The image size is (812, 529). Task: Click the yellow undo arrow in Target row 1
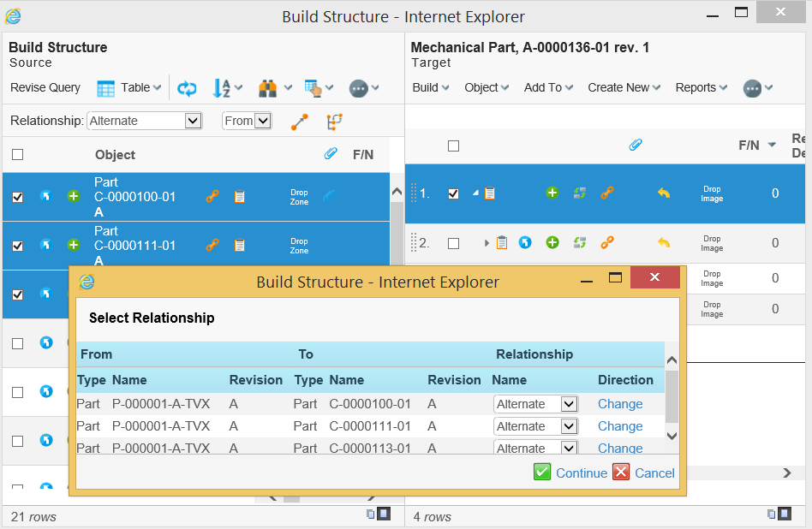coord(663,193)
